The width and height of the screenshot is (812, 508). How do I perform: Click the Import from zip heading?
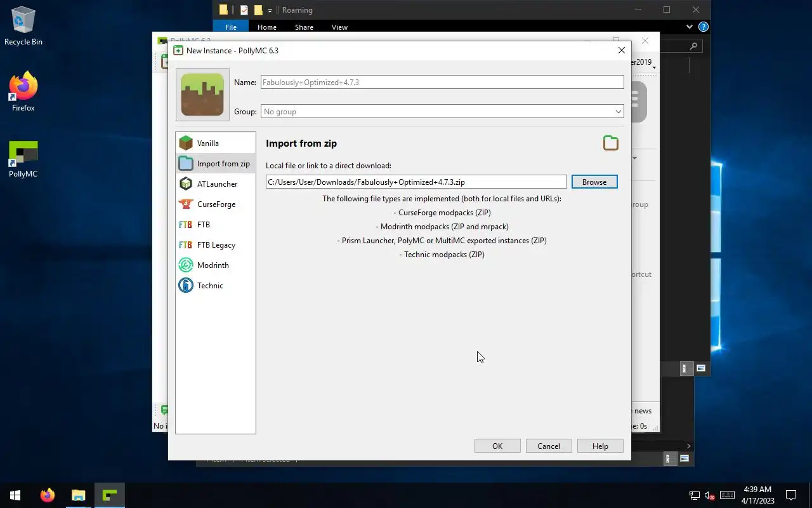tap(301, 144)
